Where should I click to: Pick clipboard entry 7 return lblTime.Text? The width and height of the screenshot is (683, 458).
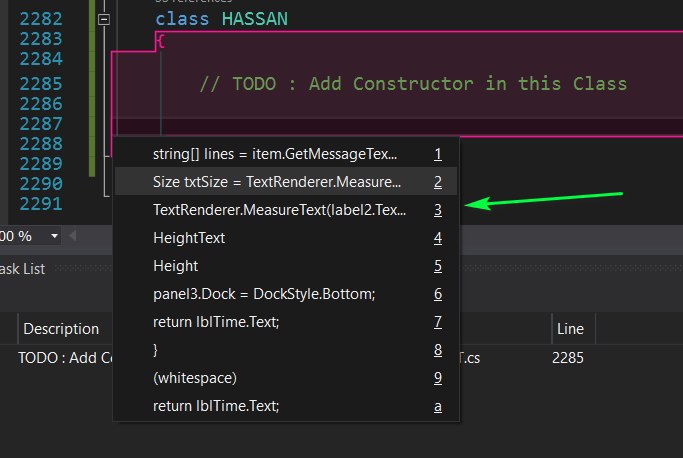click(x=286, y=322)
